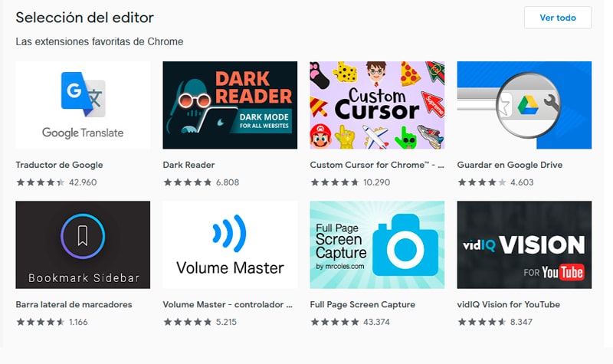Click 'vidIQ Vision for YouTube' title text
Image resolution: width=613 pixels, height=364 pixels.
click(508, 304)
